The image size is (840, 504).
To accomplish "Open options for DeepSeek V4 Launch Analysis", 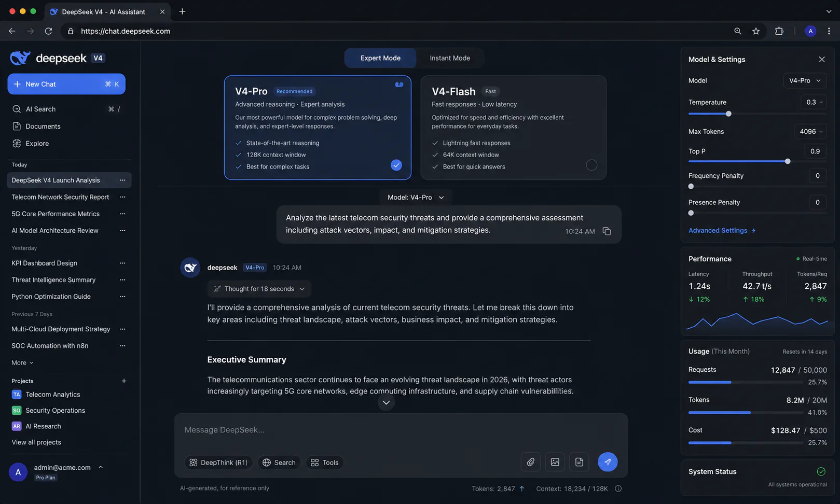I will [122, 180].
